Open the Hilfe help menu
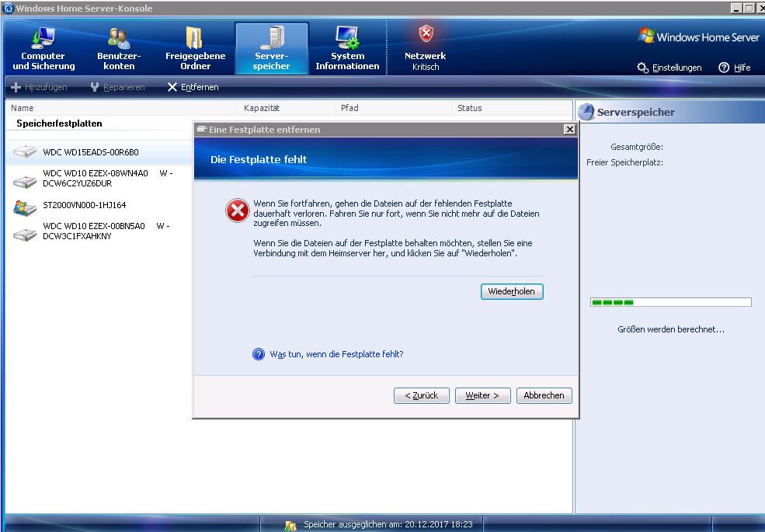The width and height of the screenshot is (765, 532). (x=735, y=68)
